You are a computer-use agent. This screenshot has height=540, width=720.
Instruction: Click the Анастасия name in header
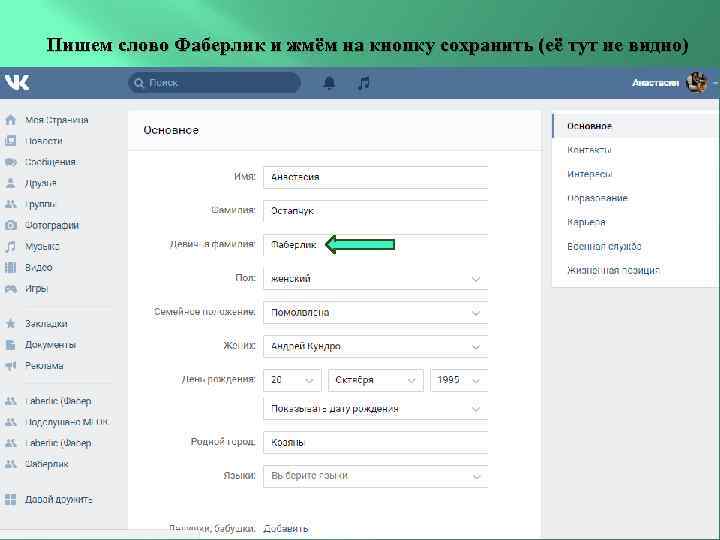(x=655, y=83)
